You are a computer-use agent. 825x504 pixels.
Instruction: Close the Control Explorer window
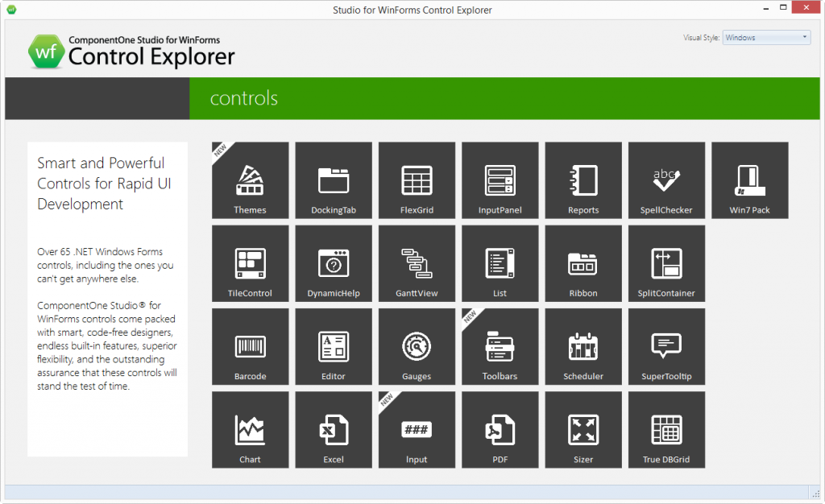pos(806,8)
